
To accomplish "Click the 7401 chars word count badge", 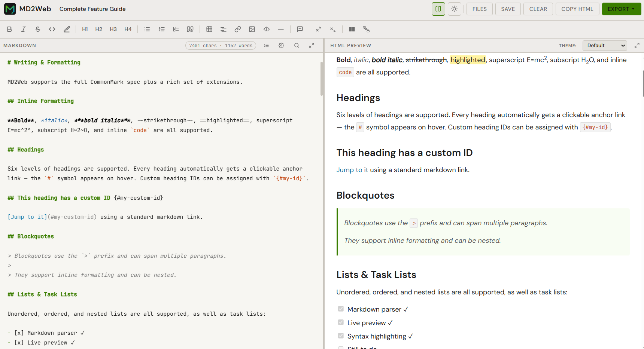I will click(221, 45).
